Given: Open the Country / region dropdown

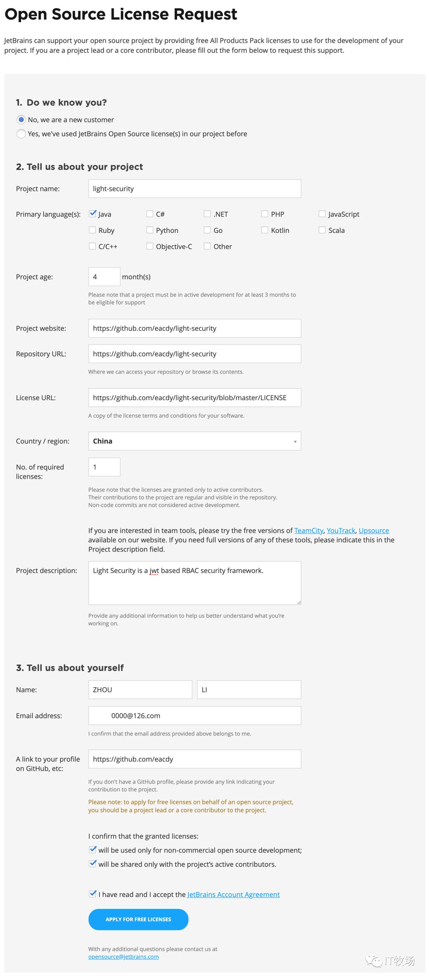Looking at the screenshot, I should pos(195,441).
